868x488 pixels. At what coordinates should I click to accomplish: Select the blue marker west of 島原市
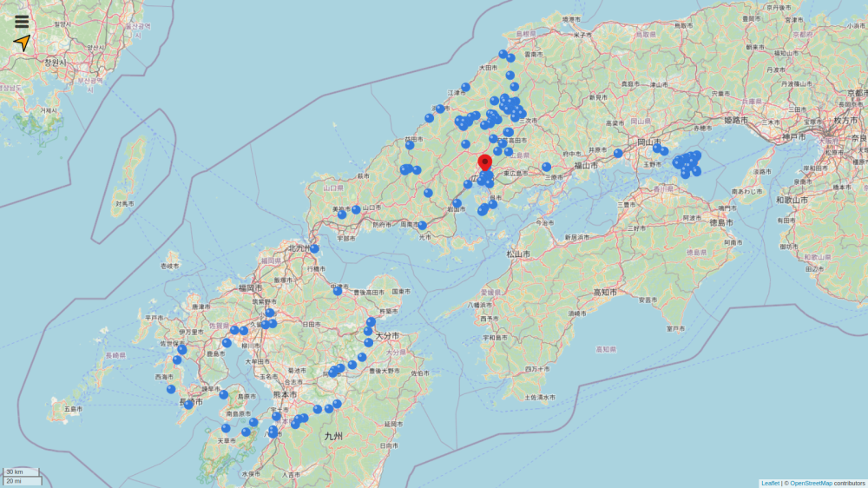tap(223, 394)
